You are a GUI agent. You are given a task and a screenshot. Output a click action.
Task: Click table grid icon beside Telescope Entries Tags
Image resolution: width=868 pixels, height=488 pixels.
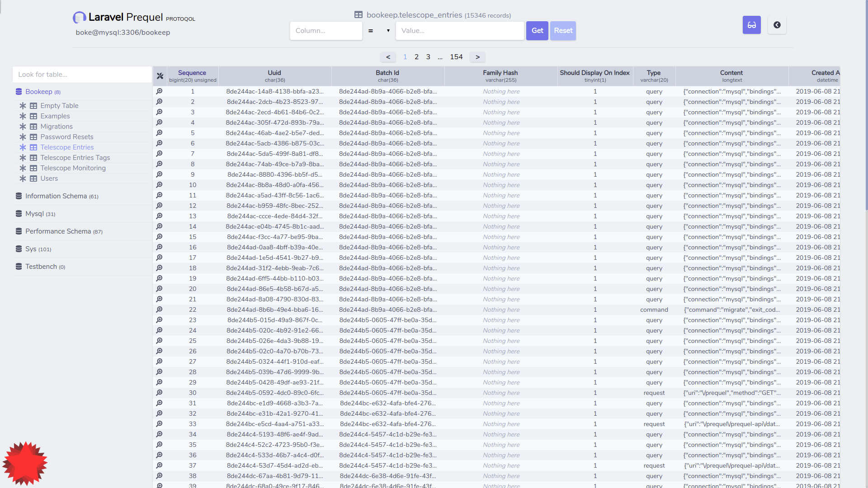tap(33, 158)
